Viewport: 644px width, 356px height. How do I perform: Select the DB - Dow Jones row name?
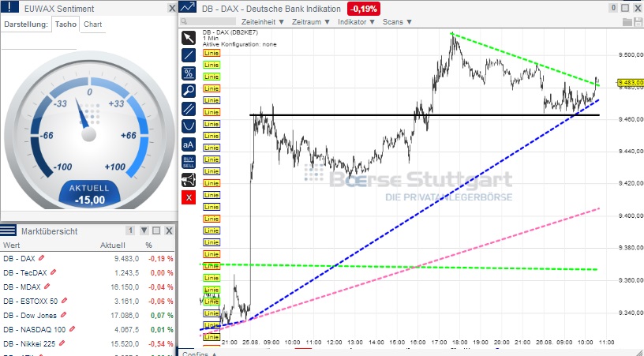click(30, 316)
